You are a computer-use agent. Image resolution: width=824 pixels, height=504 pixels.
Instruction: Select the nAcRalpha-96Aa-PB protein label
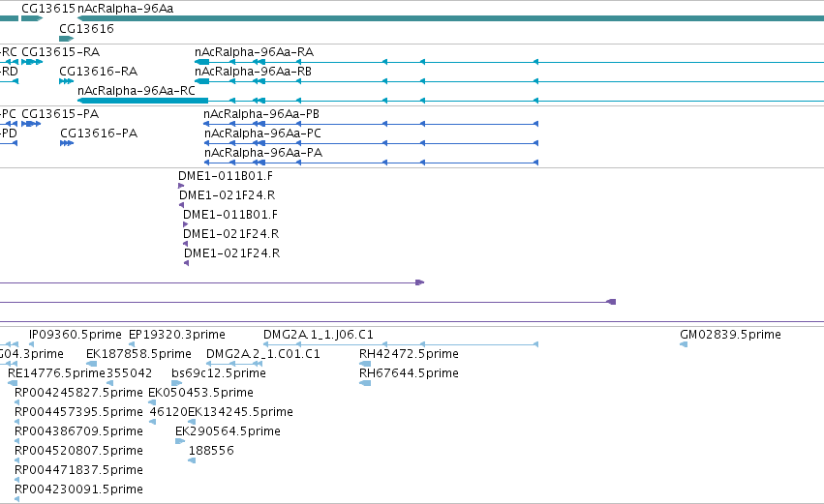coord(261,114)
